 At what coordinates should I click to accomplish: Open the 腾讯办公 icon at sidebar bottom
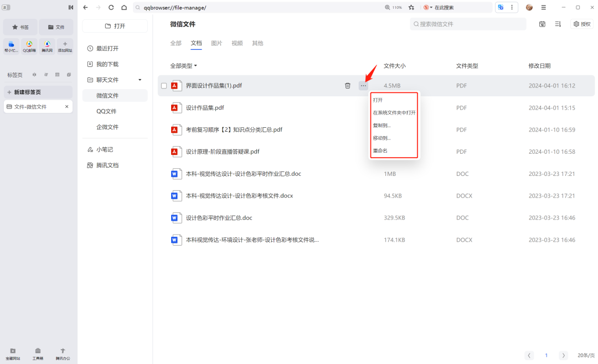pos(63,353)
